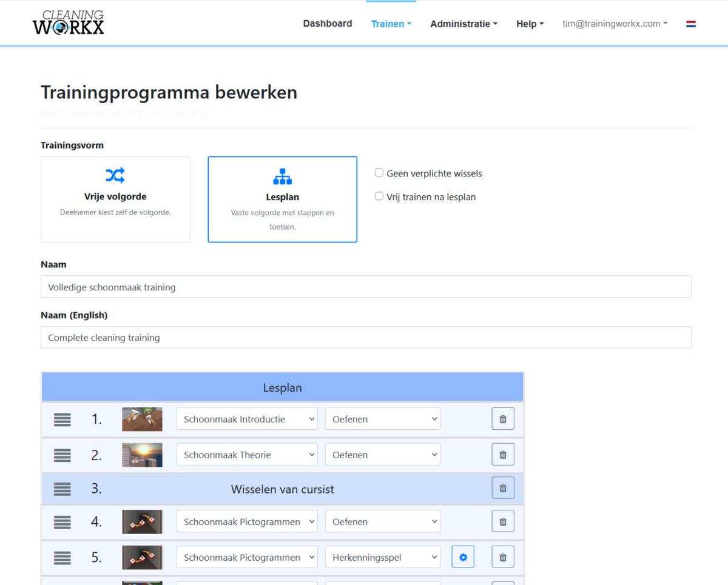Image resolution: width=728 pixels, height=585 pixels.
Task: Open row 2 Oefenen mode dropdown
Action: pos(383,455)
